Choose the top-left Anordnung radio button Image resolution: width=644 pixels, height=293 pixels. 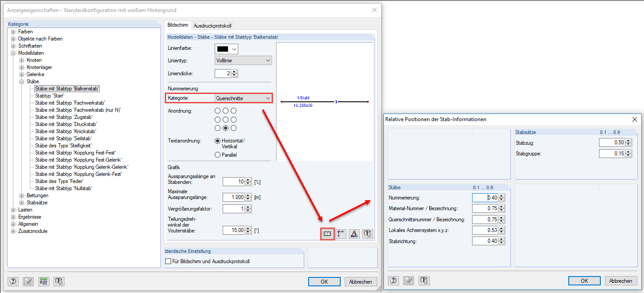pos(218,110)
